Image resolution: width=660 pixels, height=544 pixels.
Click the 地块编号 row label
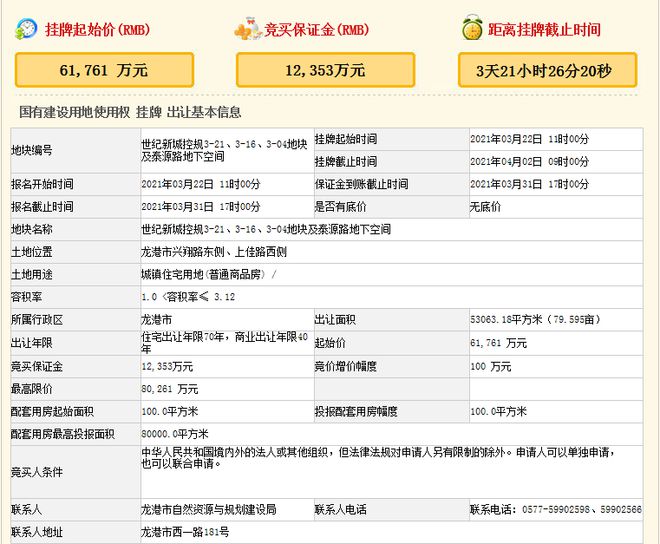point(32,150)
